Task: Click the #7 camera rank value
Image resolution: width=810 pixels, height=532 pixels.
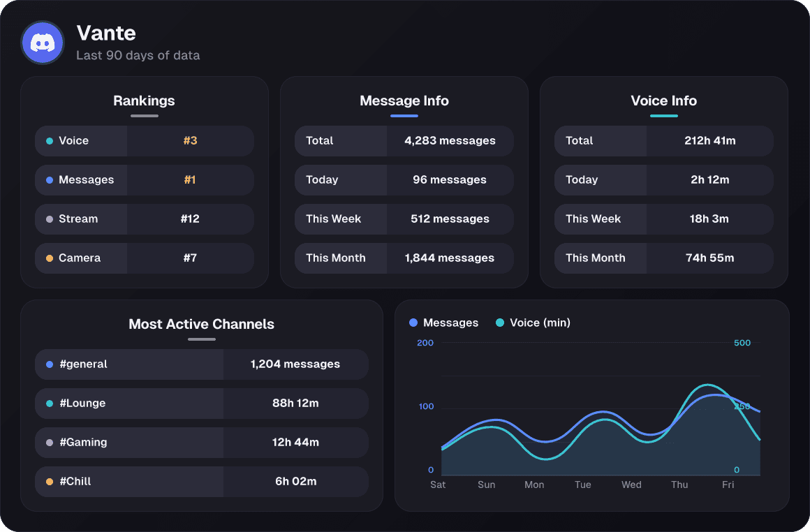Action: (x=190, y=258)
